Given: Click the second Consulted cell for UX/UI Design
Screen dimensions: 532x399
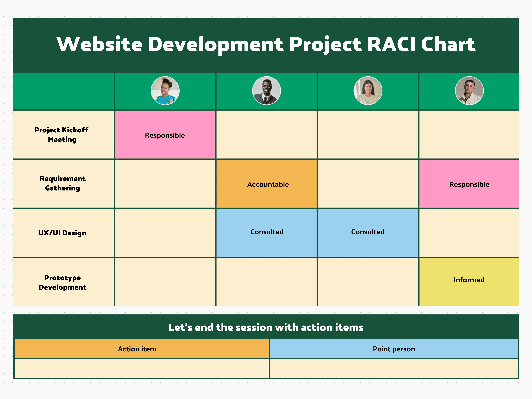Looking at the screenshot, I should click(x=367, y=232).
